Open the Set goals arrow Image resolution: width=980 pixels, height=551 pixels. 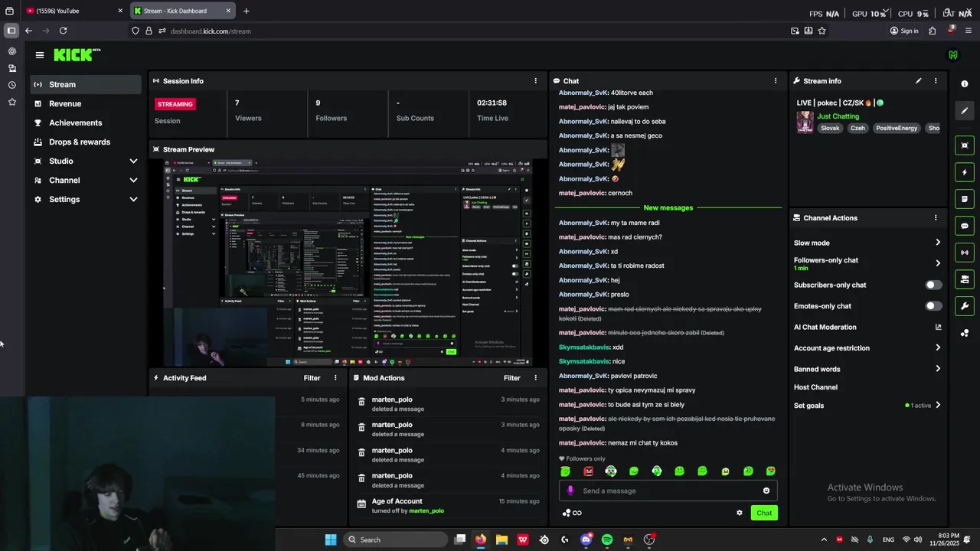click(938, 406)
